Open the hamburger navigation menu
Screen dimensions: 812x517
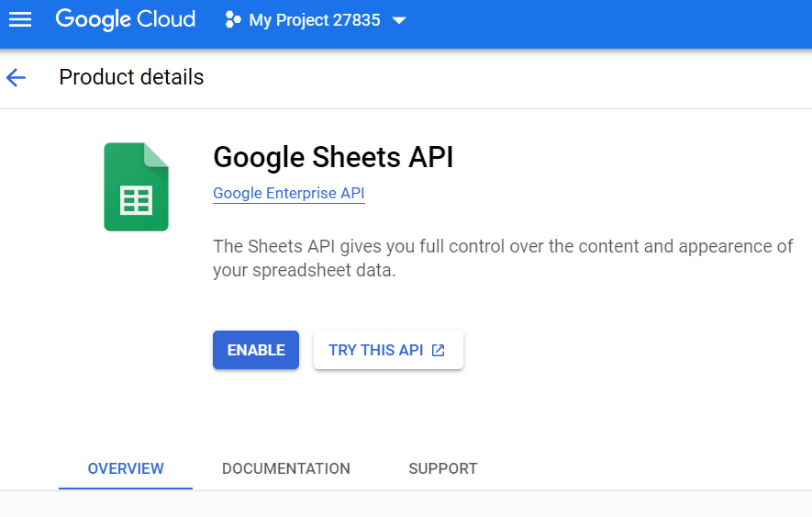pos(19,19)
